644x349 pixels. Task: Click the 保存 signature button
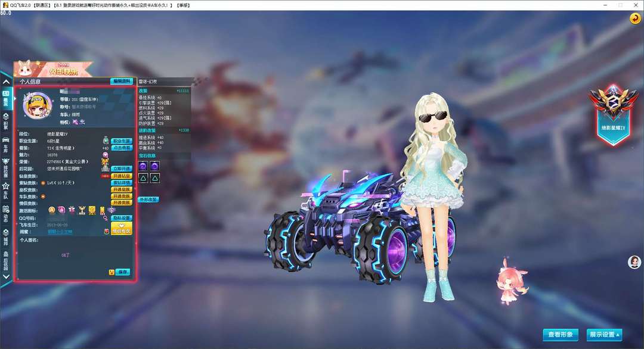click(x=123, y=272)
